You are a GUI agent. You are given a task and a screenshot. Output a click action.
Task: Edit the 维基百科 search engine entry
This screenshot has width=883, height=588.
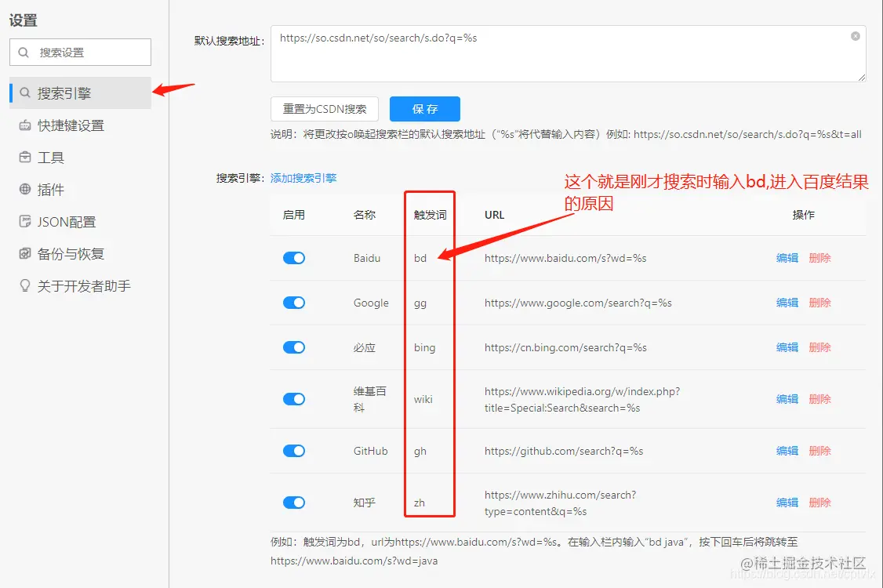[787, 399]
